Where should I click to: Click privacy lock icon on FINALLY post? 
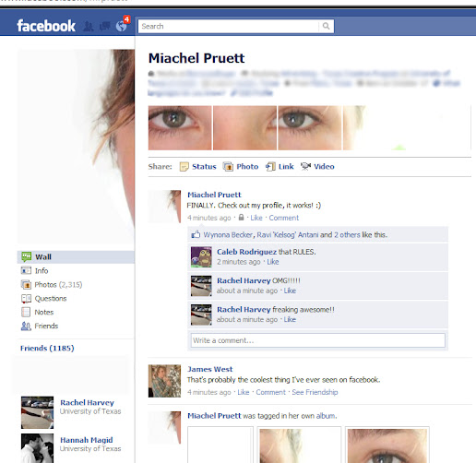(x=241, y=218)
